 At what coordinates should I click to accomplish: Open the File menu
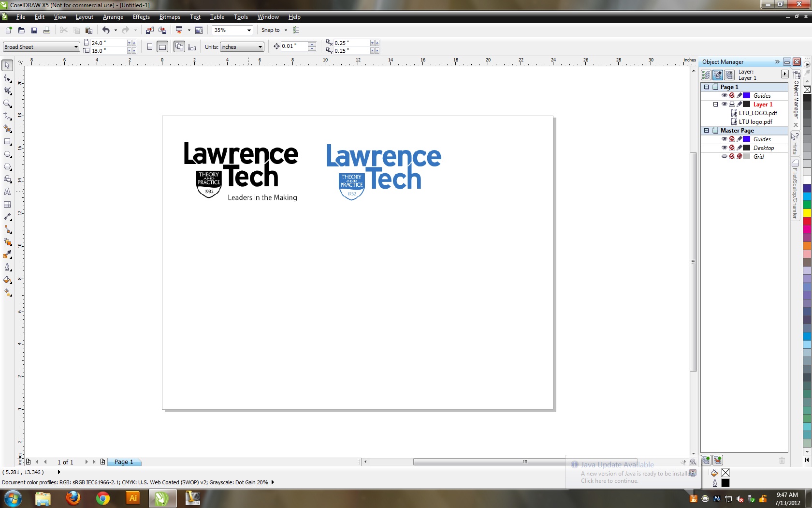coord(20,17)
